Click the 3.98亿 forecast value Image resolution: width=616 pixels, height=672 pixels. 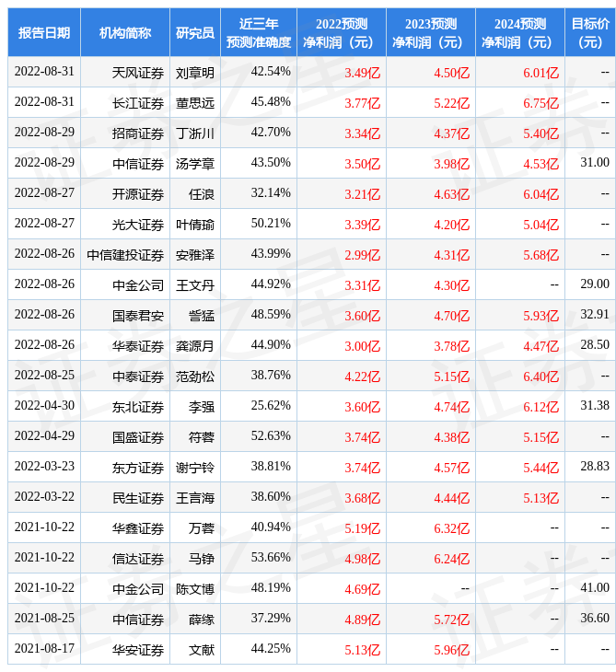(x=452, y=164)
